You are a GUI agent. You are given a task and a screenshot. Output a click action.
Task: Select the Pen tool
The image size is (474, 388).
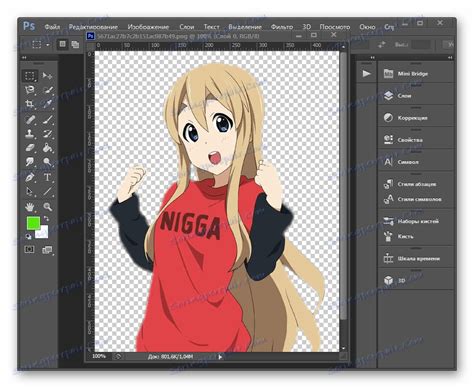(30, 177)
